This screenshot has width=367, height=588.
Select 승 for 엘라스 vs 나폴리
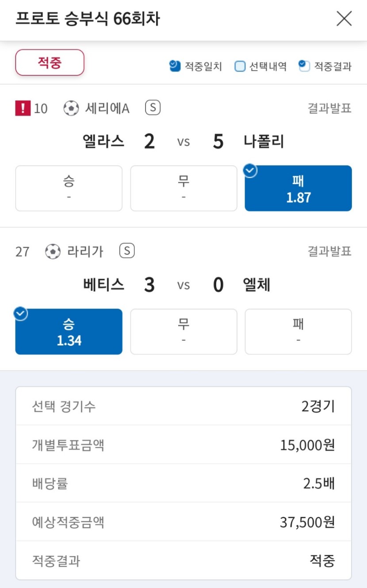pos(69,188)
